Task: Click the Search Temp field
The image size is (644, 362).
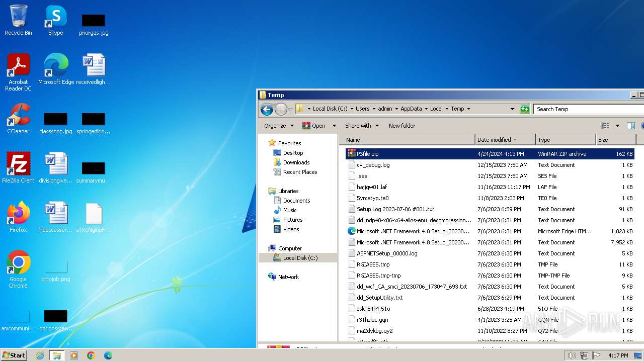Action: (588, 109)
